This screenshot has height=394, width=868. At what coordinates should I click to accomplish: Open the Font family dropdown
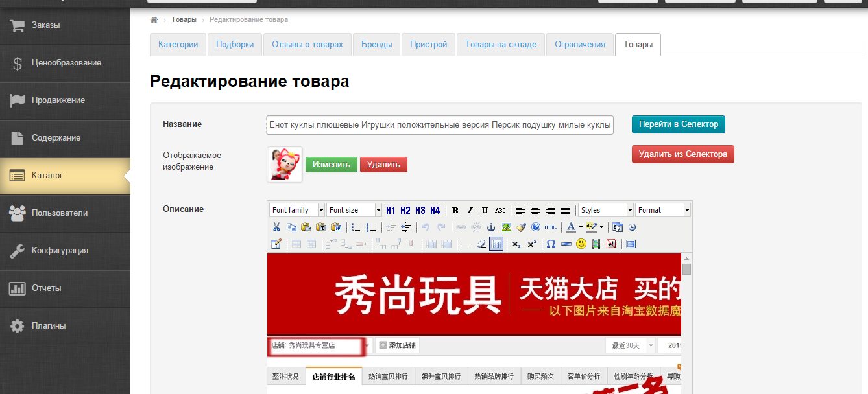coord(297,211)
